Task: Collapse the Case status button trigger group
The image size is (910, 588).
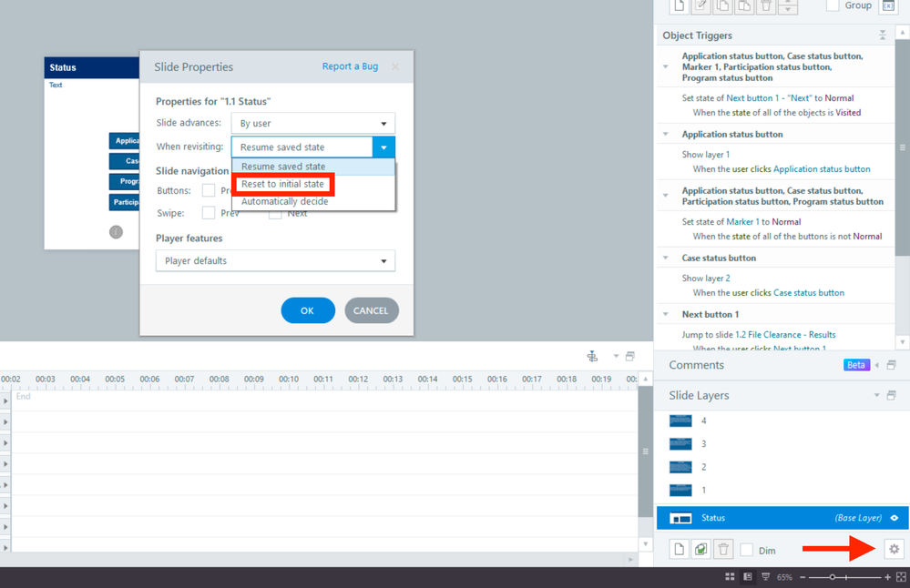Action: (x=666, y=258)
